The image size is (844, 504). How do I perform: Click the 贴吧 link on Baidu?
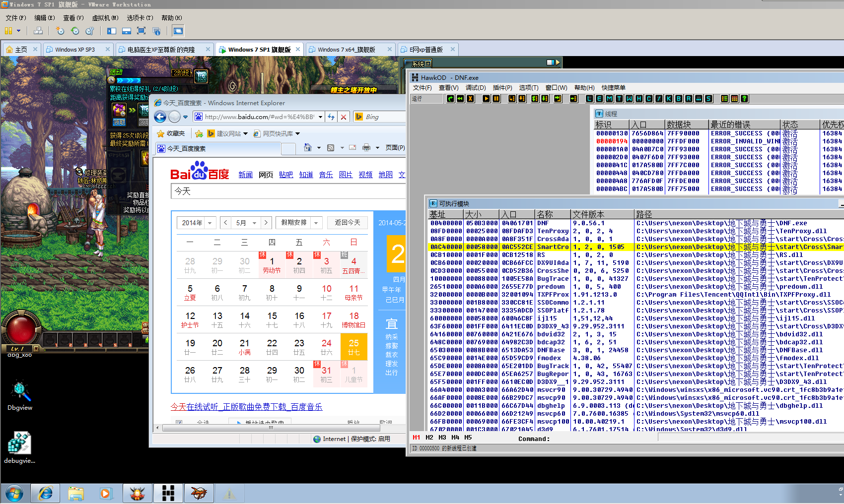point(286,175)
